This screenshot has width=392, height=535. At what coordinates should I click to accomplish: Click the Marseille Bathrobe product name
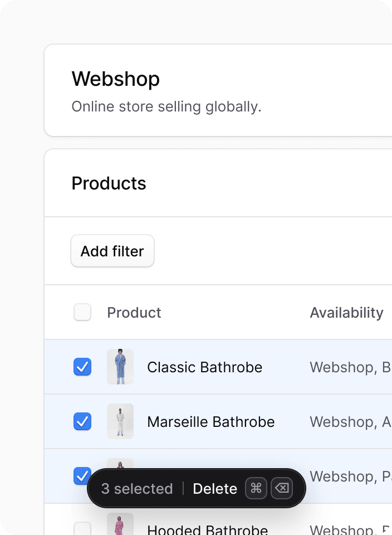pyautogui.click(x=210, y=421)
